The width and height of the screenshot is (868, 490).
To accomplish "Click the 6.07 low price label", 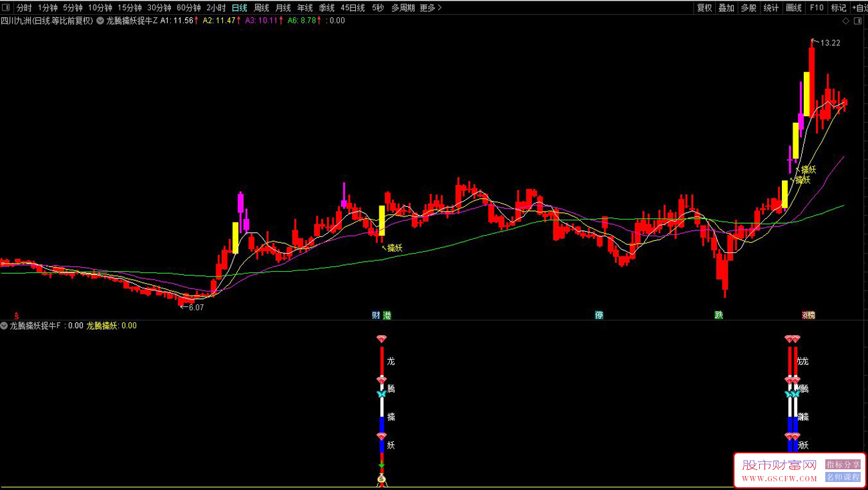I will [196, 307].
